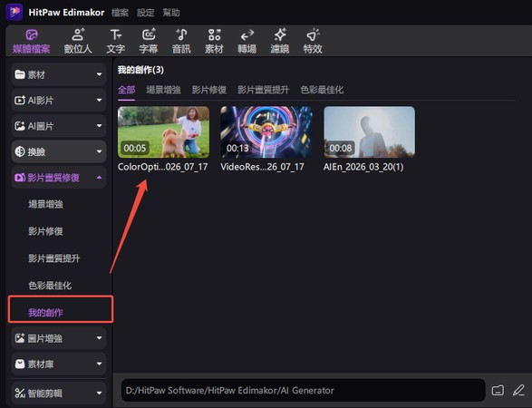The width and height of the screenshot is (532, 408).
Task: Switch to the 影片修復 tab
Action: tap(209, 90)
